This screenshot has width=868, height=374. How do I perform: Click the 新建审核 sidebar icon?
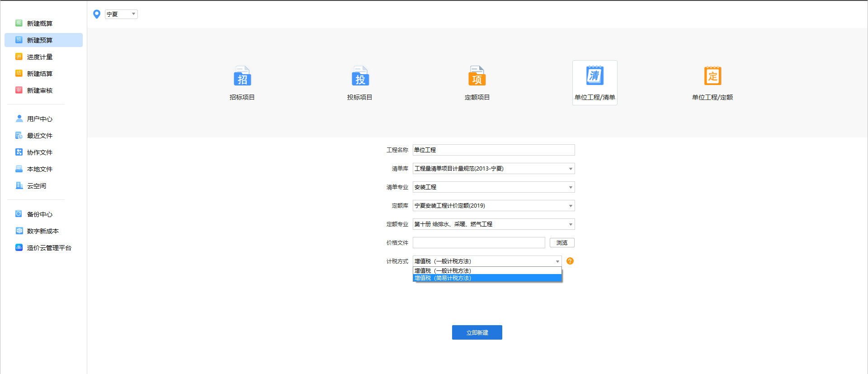[19, 90]
